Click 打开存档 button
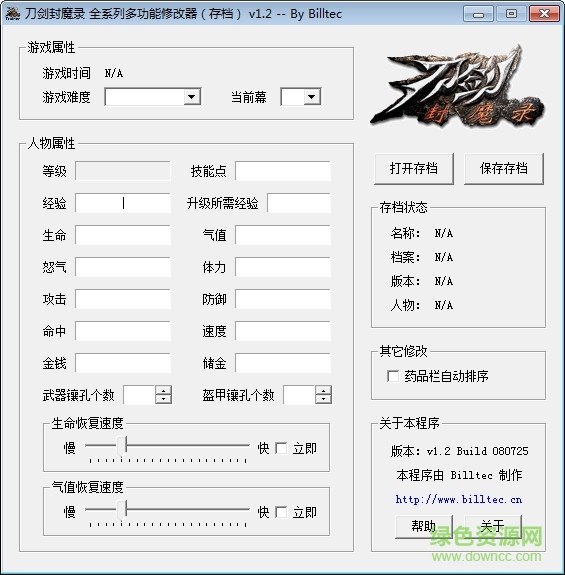Viewport: 565px width, 575px height. pyautogui.click(x=414, y=169)
